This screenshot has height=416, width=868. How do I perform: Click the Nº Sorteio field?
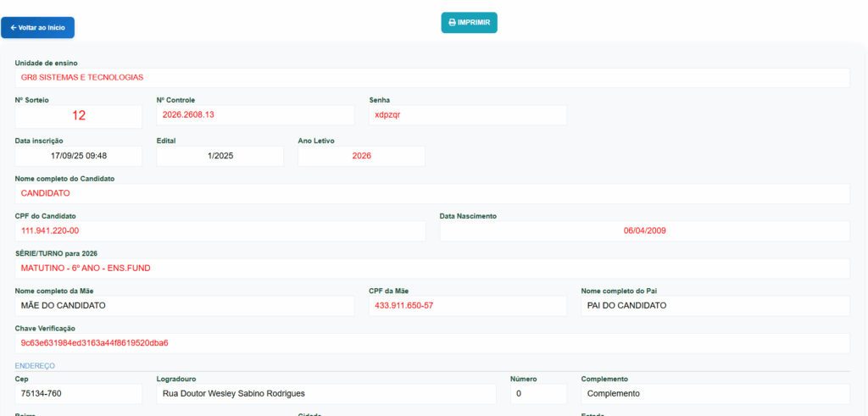click(79, 116)
